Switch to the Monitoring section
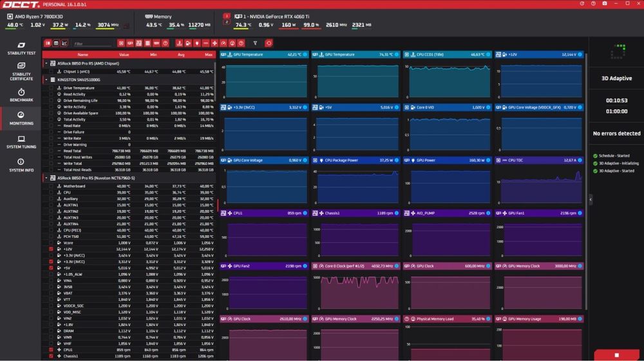Image resolution: width=644 pixels, height=361 pixels. 21,119
